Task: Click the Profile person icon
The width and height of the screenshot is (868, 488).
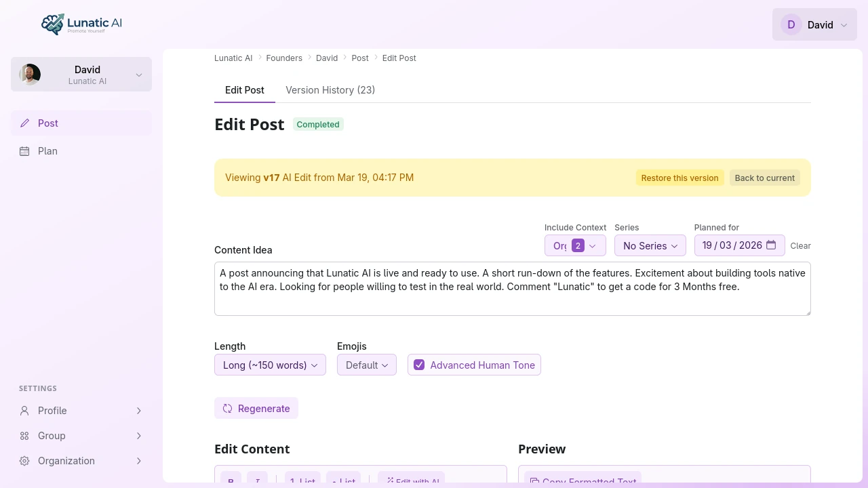Action: pyautogui.click(x=24, y=410)
